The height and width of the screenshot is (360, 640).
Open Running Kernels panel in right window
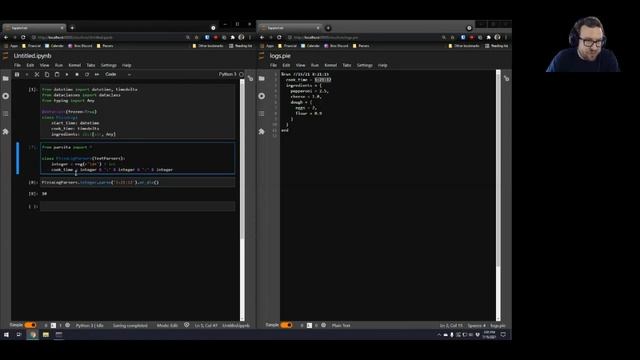(x=262, y=96)
